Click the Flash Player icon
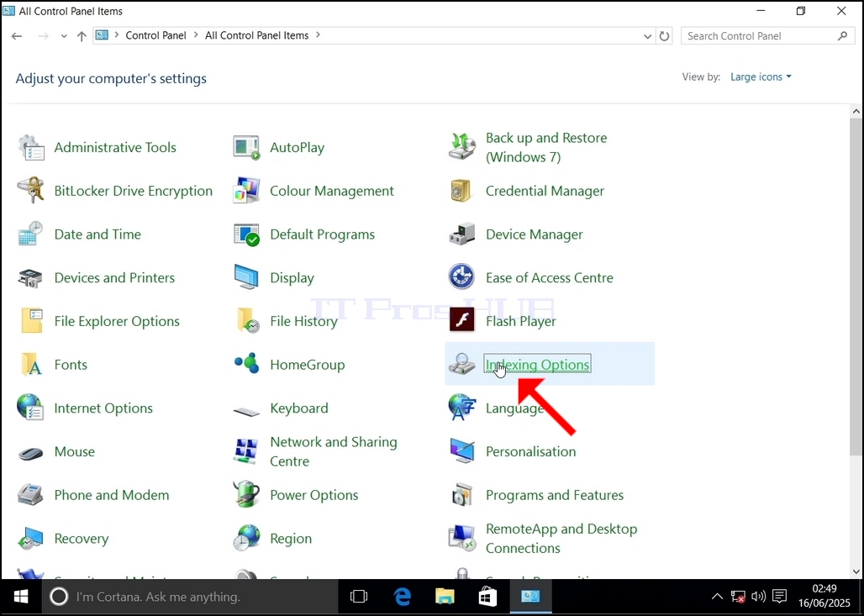Image resolution: width=864 pixels, height=616 pixels. point(461,319)
